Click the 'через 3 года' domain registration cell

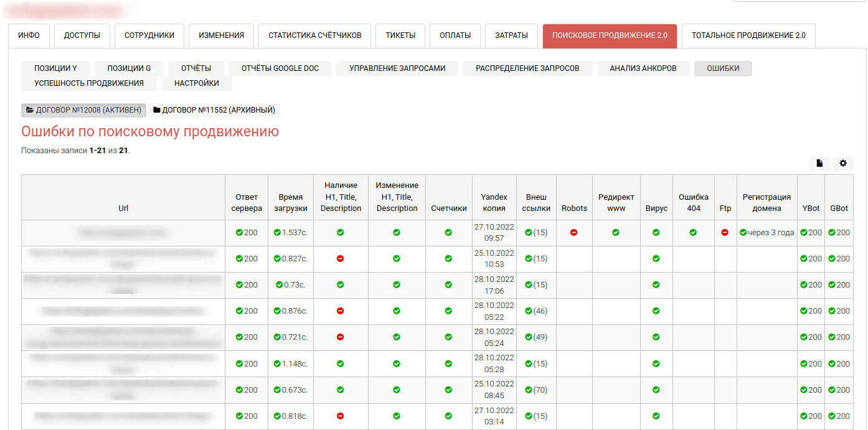coord(767,233)
